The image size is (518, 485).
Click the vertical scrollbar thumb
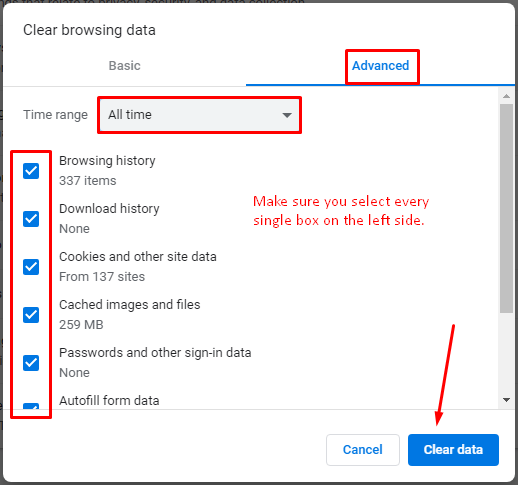pyautogui.click(x=506, y=208)
